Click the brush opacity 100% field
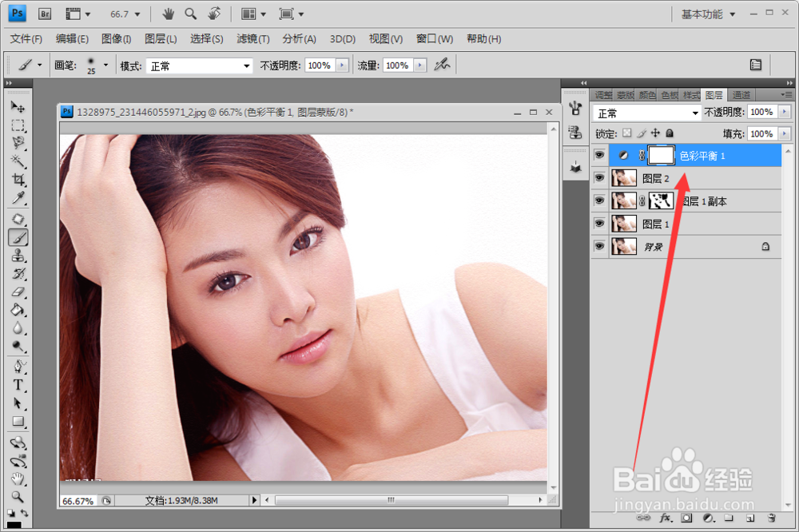This screenshot has height=532, width=799. [x=320, y=66]
